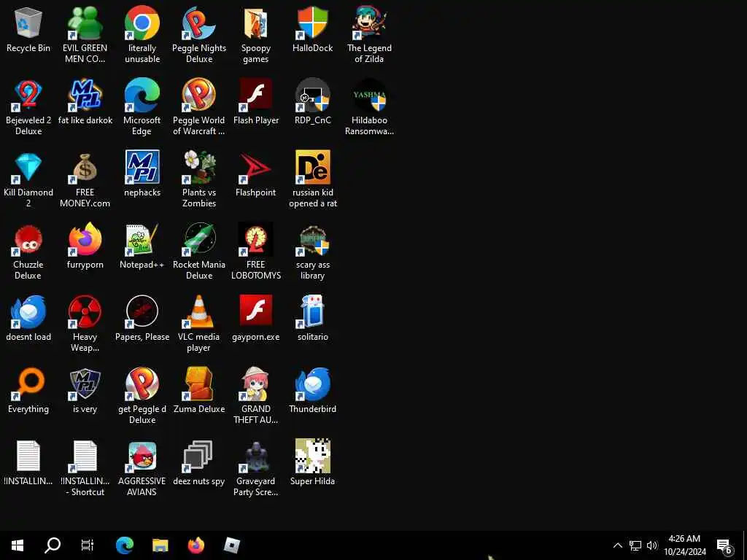
Task: Open taskbar Search magnifier
Action: tap(53, 545)
